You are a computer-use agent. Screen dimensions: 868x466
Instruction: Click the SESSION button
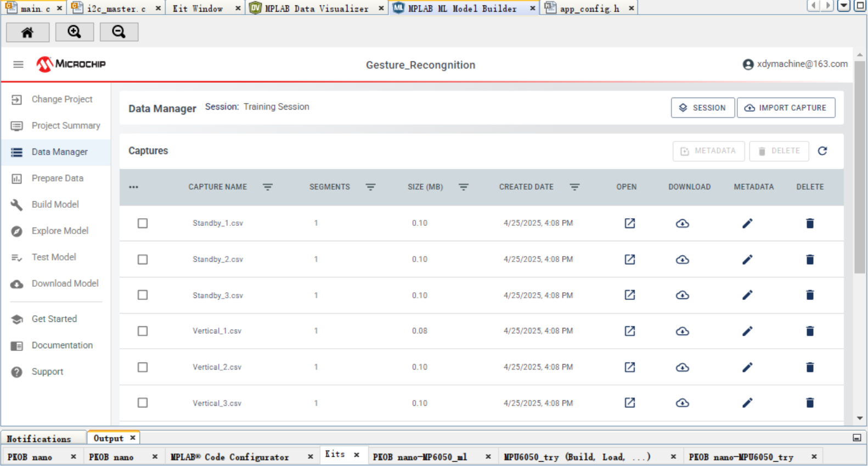coord(703,107)
